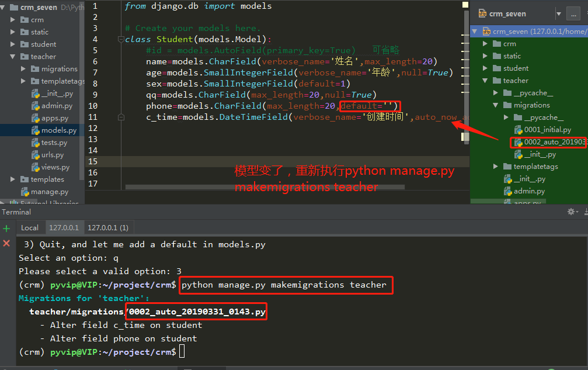Open admin.py under the teacher folder
Image resolution: width=588 pixels, height=370 pixels.
coord(57,106)
